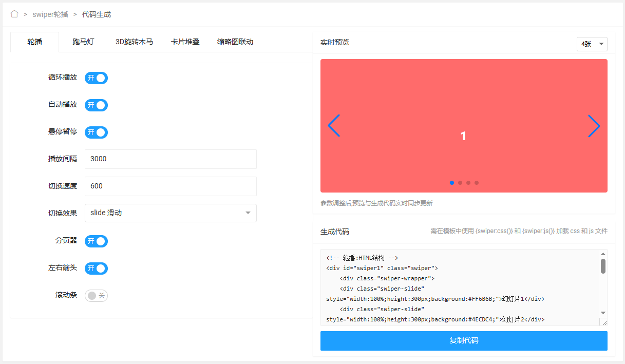Click the swiper:css() loading hint text

point(519,231)
